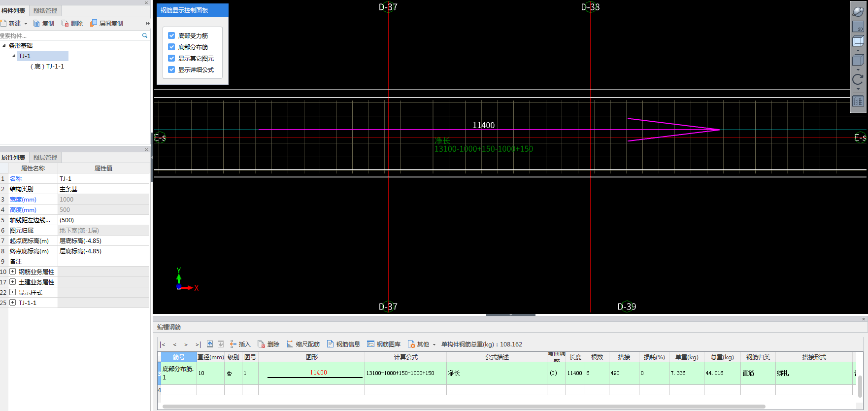Open the rotate view dropdown arrow
Screen dimensions: 868x411
click(858, 89)
